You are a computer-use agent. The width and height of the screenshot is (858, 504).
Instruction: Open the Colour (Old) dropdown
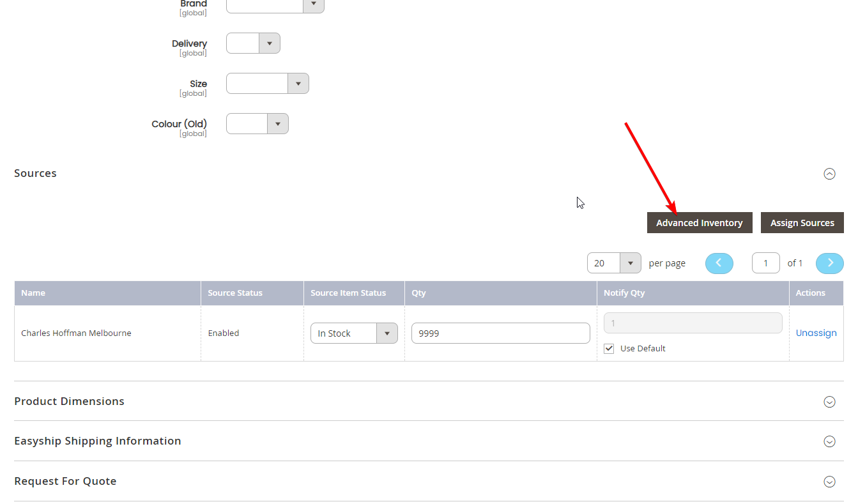pyautogui.click(x=257, y=124)
